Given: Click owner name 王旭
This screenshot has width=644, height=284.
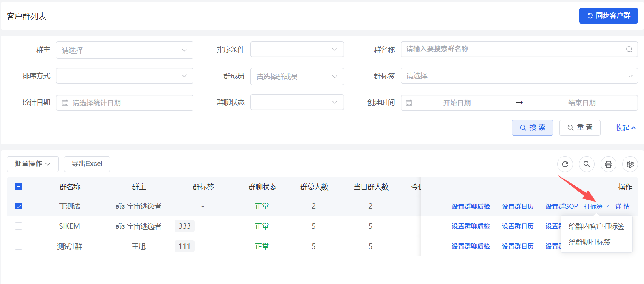Looking at the screenshot, I should coord(139,247).
